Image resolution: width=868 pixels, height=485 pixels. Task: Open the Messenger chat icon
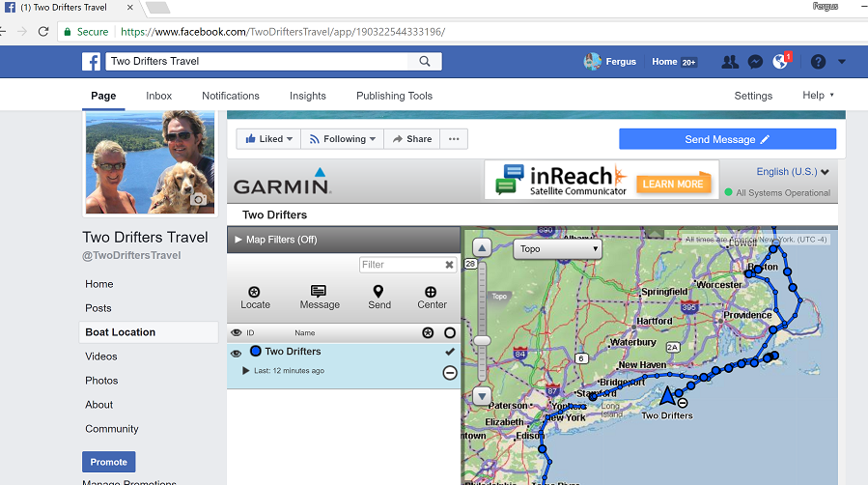click(x=755, y=62)
